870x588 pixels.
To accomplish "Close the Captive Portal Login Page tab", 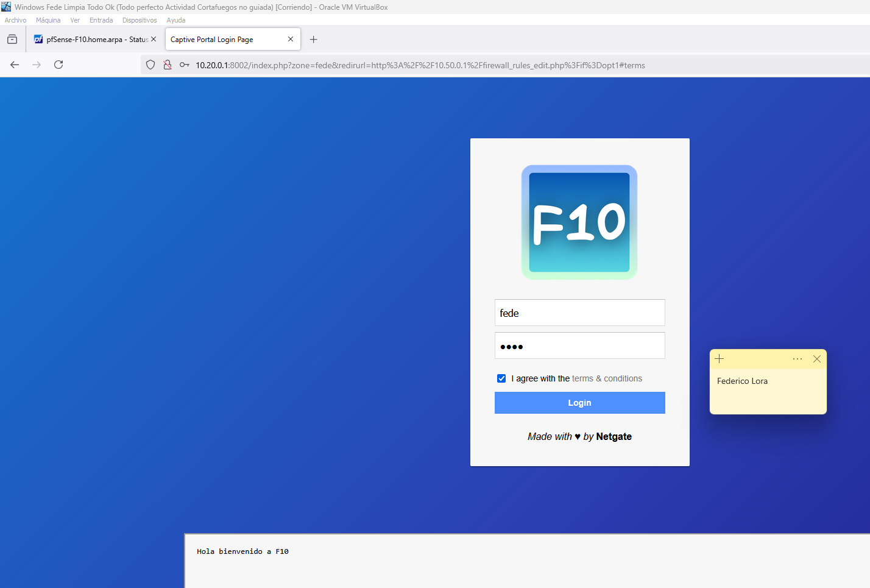I will pos(291,39).
